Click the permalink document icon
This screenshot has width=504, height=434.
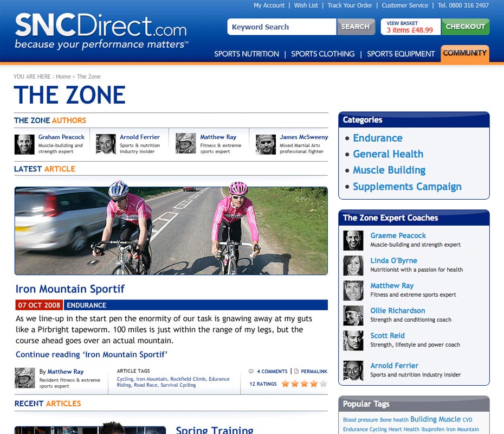pyautogui.click(x=296, y=371)
